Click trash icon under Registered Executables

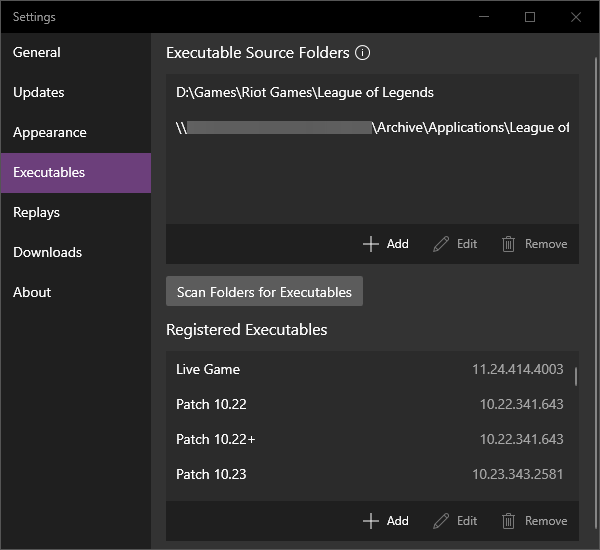click(508, 521)
